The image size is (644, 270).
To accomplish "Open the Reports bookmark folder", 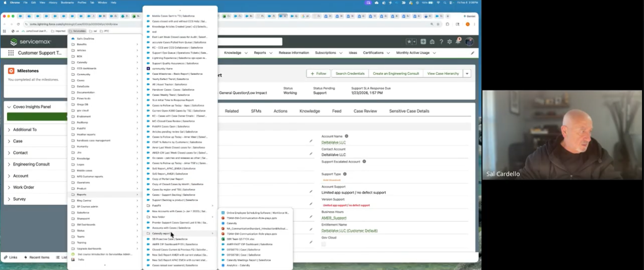I will [104, 195].
